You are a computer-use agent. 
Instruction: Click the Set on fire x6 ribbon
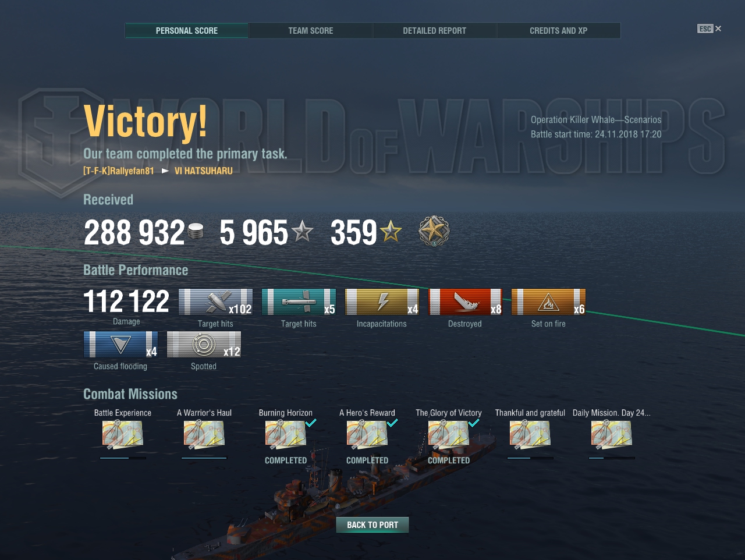548,302
